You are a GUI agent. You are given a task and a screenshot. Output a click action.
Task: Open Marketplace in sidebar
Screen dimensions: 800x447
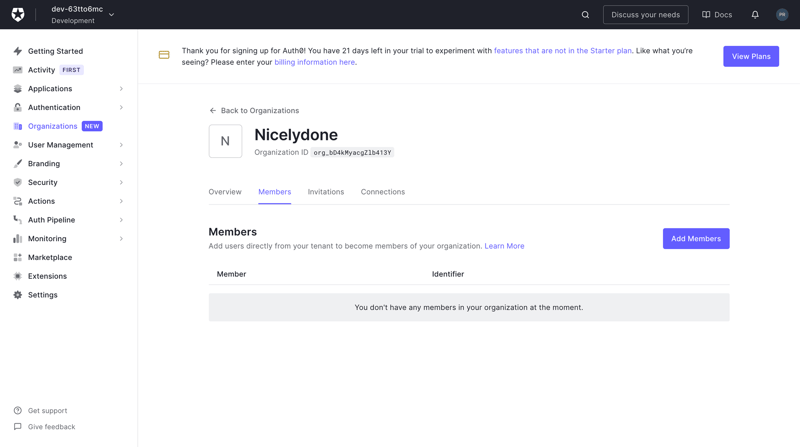point(50,257)
